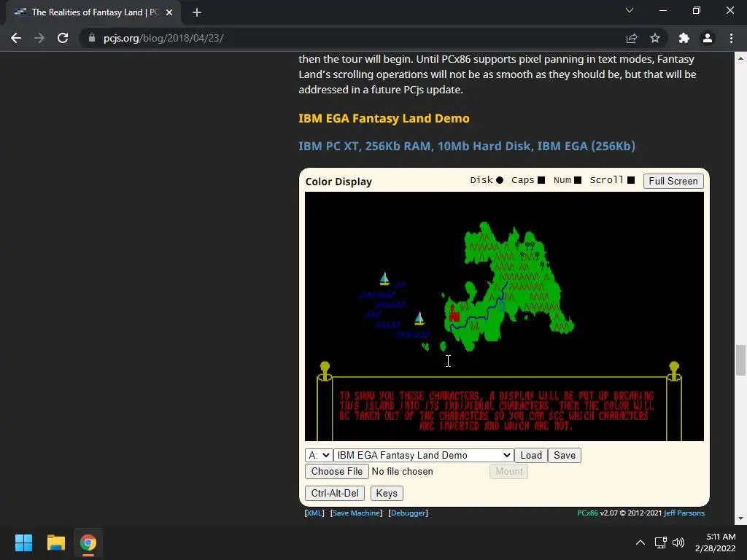Go back to the previous page
The height and width of the screenshot is (560, 747).
[16, 38]
